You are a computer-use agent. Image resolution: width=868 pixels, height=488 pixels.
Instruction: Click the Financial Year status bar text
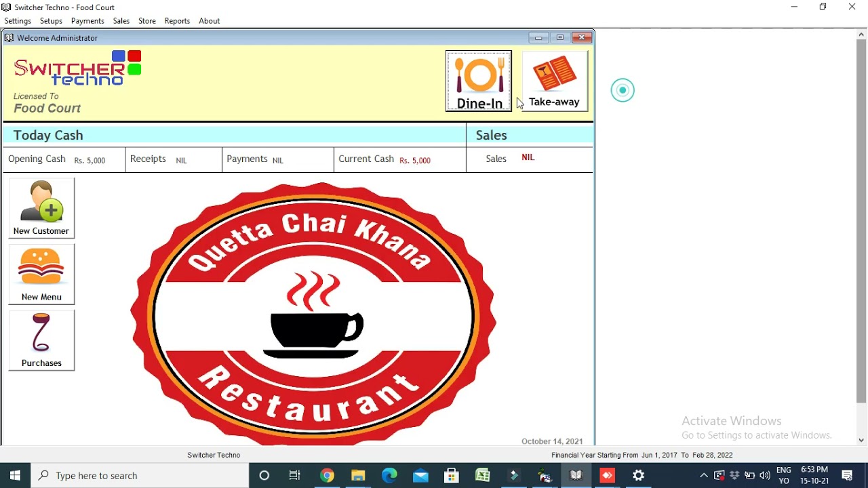click(x=642, y=455)
